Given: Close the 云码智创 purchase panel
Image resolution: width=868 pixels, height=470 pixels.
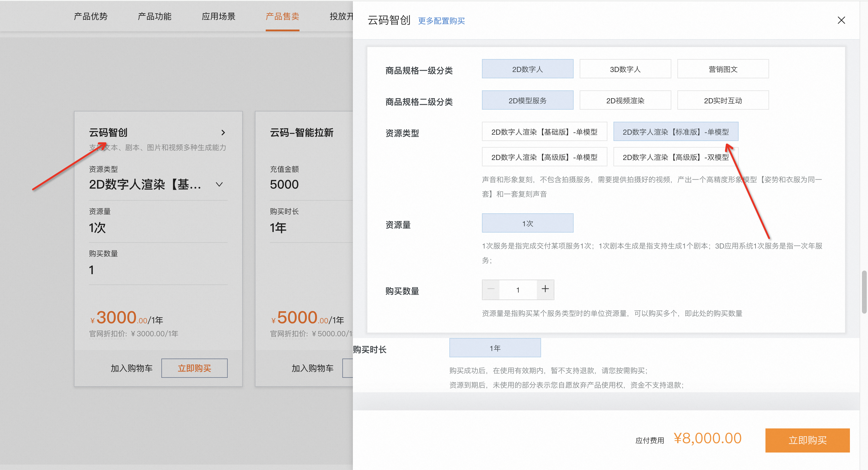Looking at the screenshot, I should pyautogui.click(x=841, y=20).
